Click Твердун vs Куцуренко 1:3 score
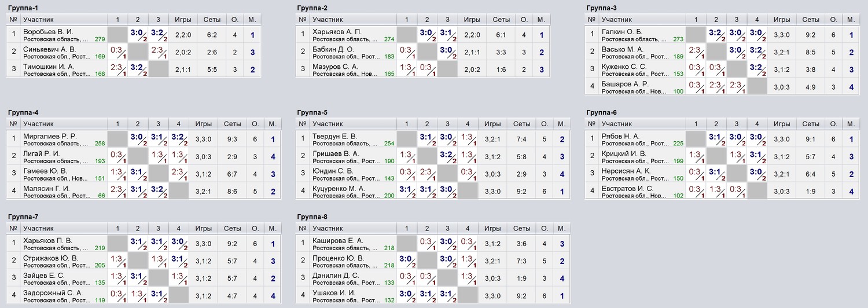This screenshot has width=868, height=308. point(468,139)
